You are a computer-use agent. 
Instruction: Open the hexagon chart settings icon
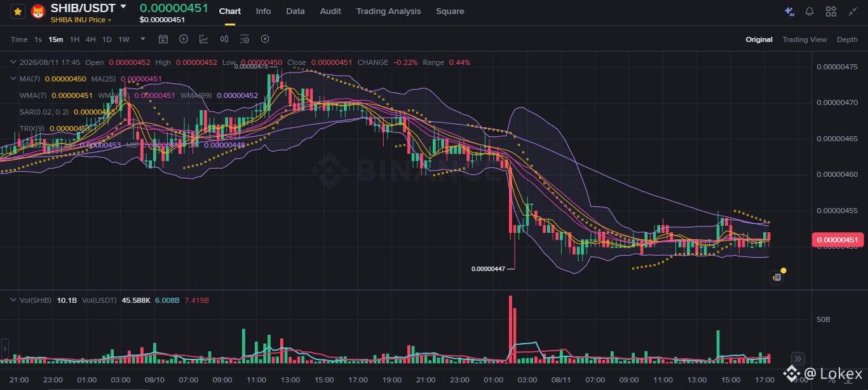[x=265, y=39]
